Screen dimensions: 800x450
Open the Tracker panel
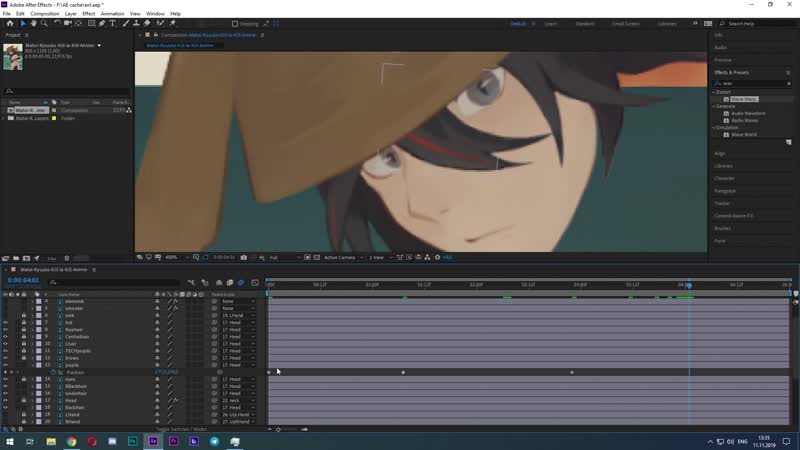click(722, 204)
